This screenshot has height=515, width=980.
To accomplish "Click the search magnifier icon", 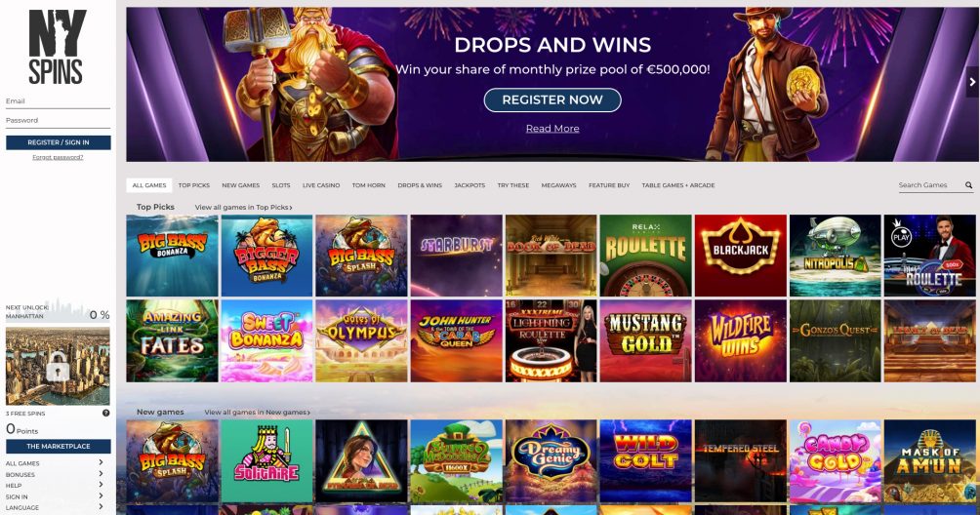I will click(968, 184).
